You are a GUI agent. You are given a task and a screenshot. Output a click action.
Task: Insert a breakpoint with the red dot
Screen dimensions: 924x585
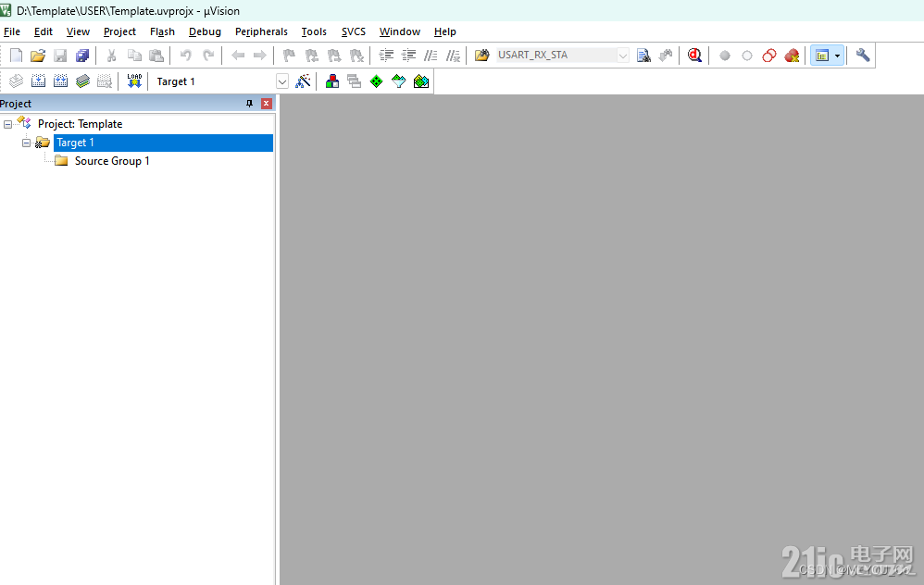pyautogui.click(x=725, y=56)
